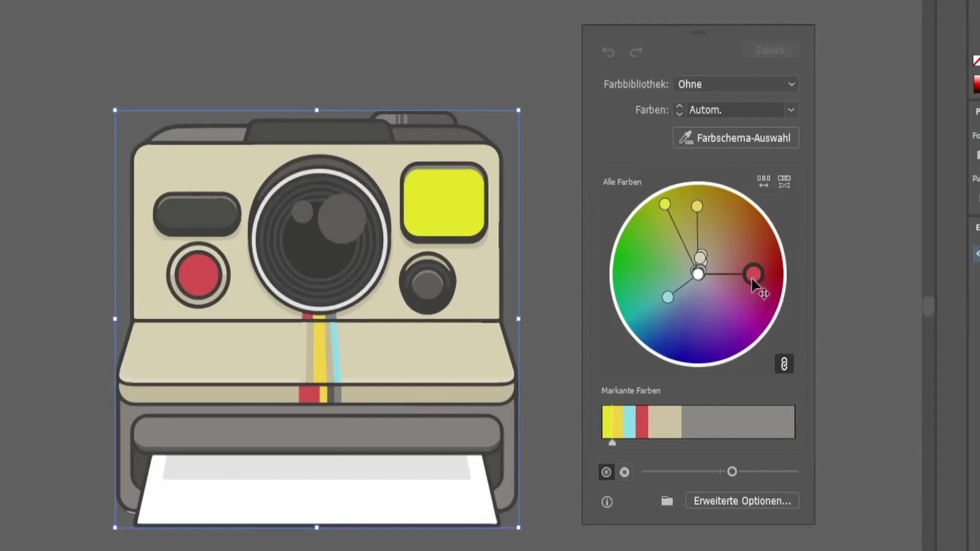Click the vertical scrollbar thumb at right
The width and height of the screenshot is (980, 551).
point(928,307)
